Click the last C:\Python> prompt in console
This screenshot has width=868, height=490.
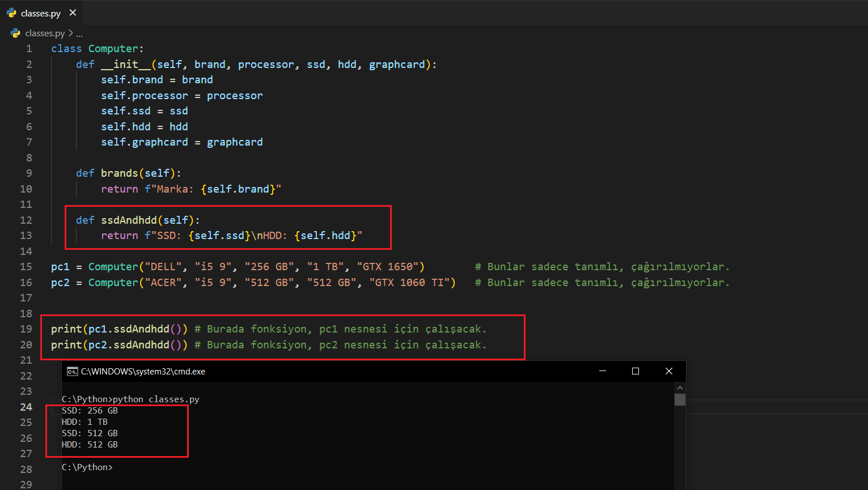click(87, 467)
